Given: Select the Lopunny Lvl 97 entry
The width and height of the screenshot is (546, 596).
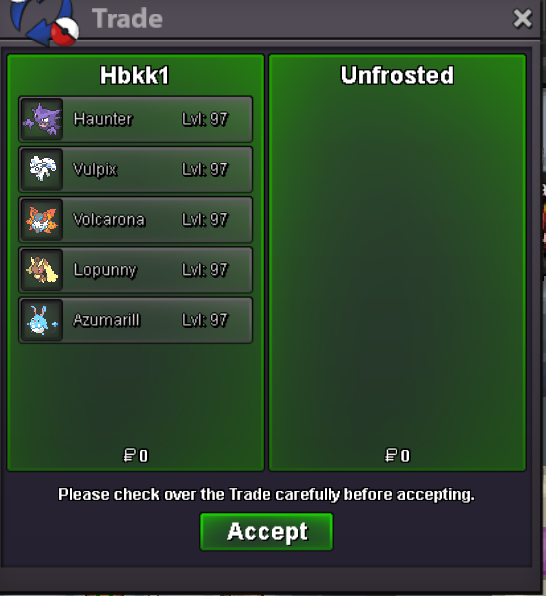Looking at the screenshot, I should [135, 270].
